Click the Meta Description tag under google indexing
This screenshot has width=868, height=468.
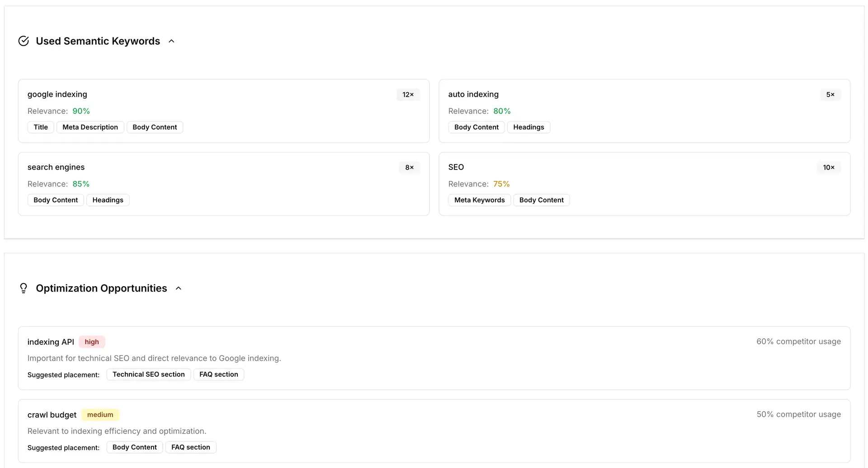click(90, 127)
